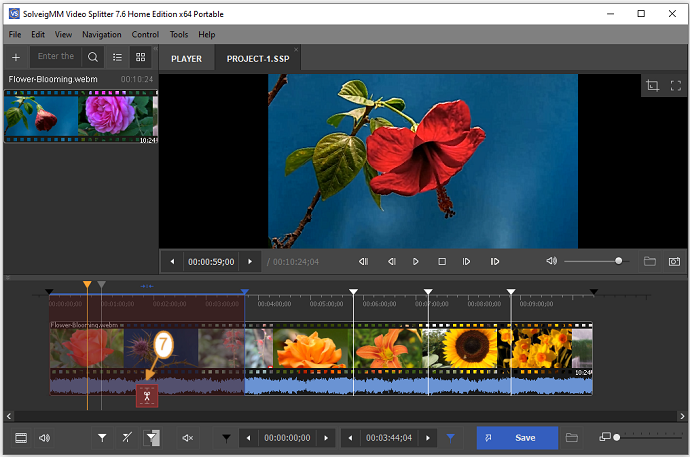Image resolution: width=690 pixels, height=457 pixels.
Task: Click the Save button
Action: (x=518, y=438)
